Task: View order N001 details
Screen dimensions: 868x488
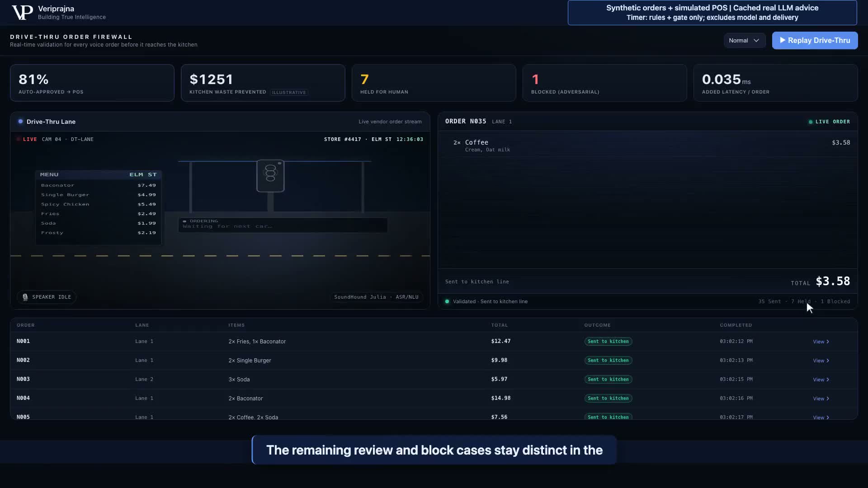Action: [x=821, y=342]
